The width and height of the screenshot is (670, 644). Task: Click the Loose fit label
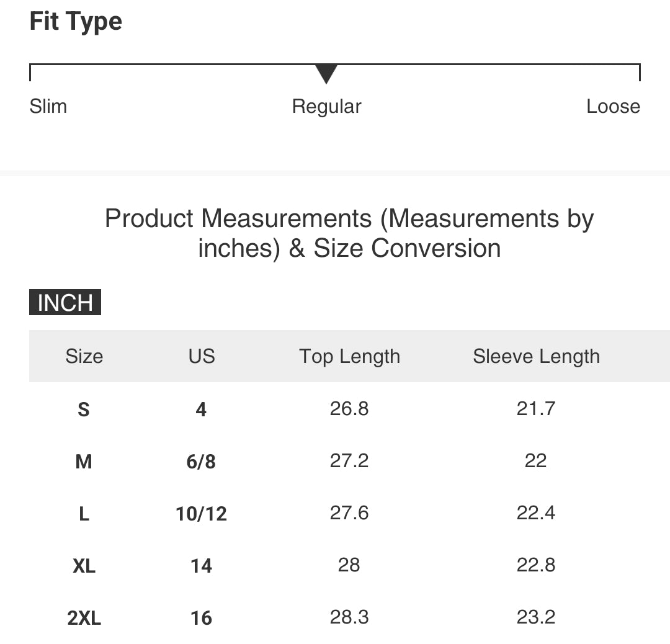click(613, 106)
